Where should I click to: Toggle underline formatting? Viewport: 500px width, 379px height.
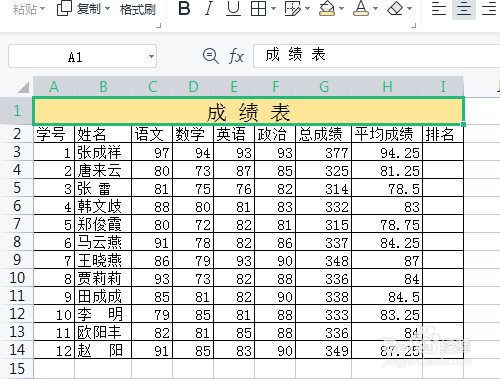point(233,9)
